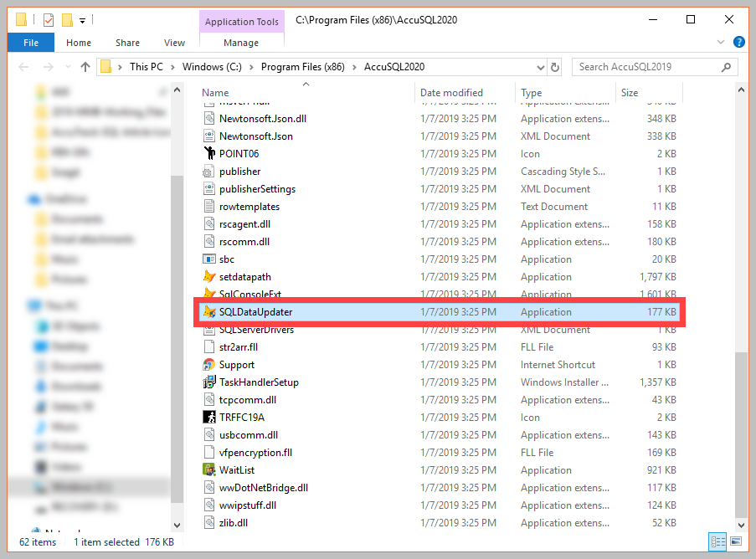Image resolution: width=756 pixels, height=559 pixels.
Task: Click the wwDotNetBridge.dll file icon
Action: tap(209, 488)
